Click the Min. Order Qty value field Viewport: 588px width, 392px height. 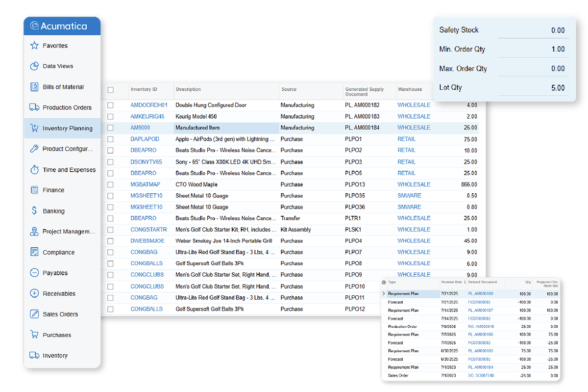[x=533, y=50]
